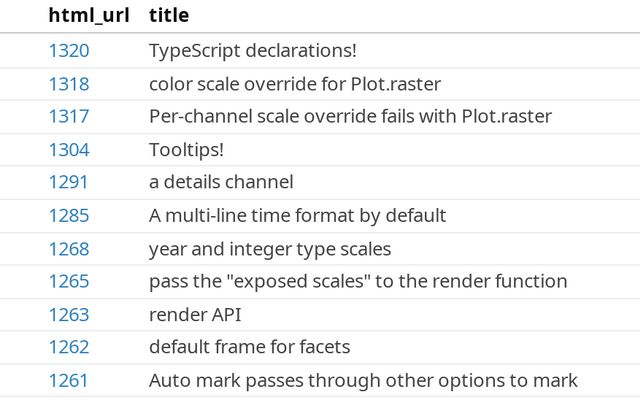Open issue link 1320

coord(68,50)
